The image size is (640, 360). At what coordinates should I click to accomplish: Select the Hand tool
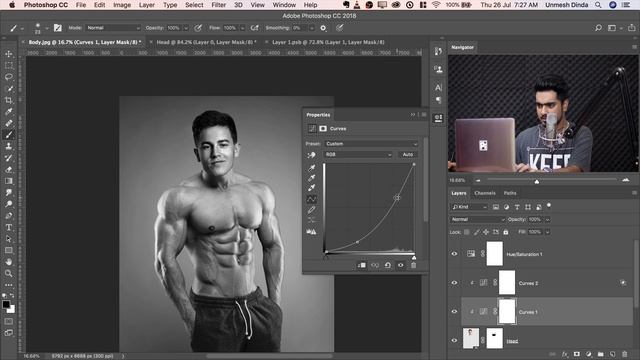tap(9, 262)
